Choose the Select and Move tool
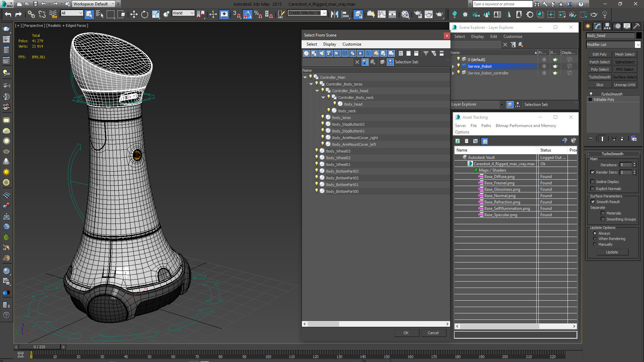 click(134, 14)
